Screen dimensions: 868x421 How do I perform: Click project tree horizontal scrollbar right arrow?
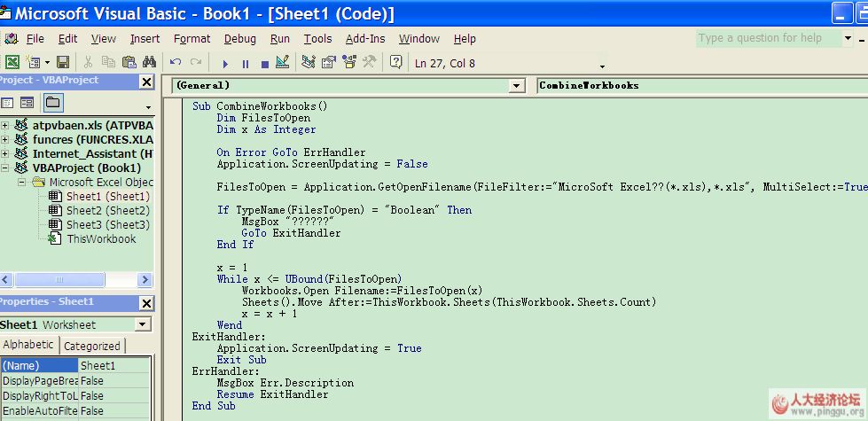[145, 280]
